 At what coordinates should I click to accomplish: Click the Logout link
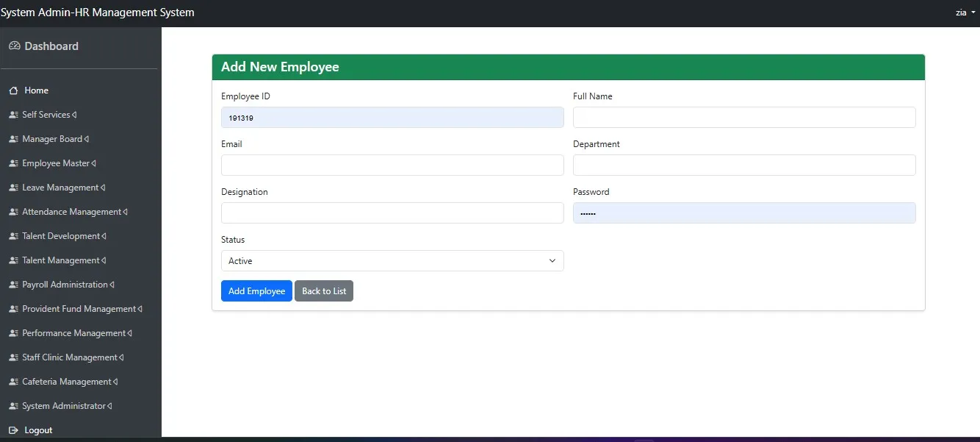point(38,430)
